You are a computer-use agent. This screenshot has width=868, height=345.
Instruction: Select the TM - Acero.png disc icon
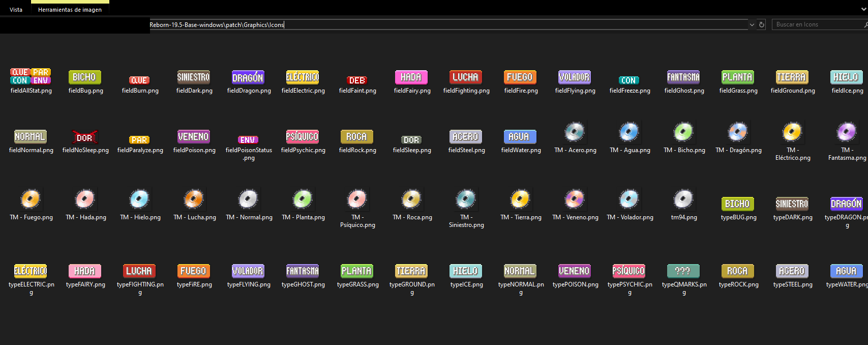click(575, 132)
